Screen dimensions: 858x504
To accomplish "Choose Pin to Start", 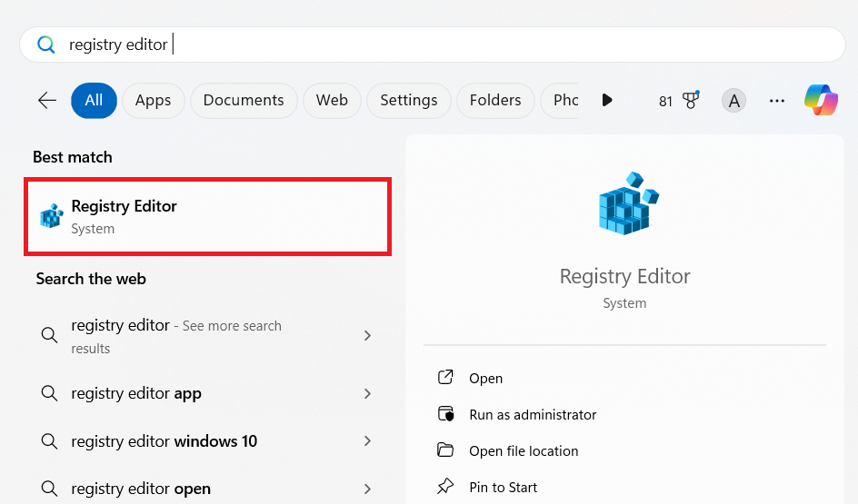I will pyautogui.click(x=504, y=487).
